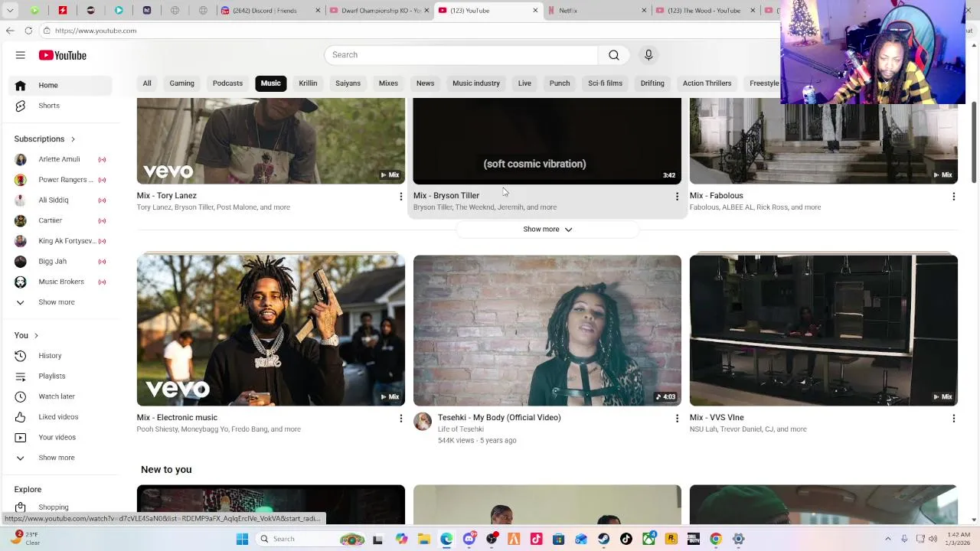
Task: Select the All filter chip
Action: pos(147,83)
